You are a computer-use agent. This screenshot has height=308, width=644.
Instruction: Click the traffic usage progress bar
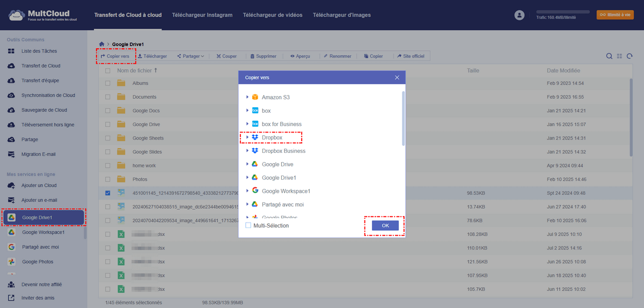tap(563, 12)
